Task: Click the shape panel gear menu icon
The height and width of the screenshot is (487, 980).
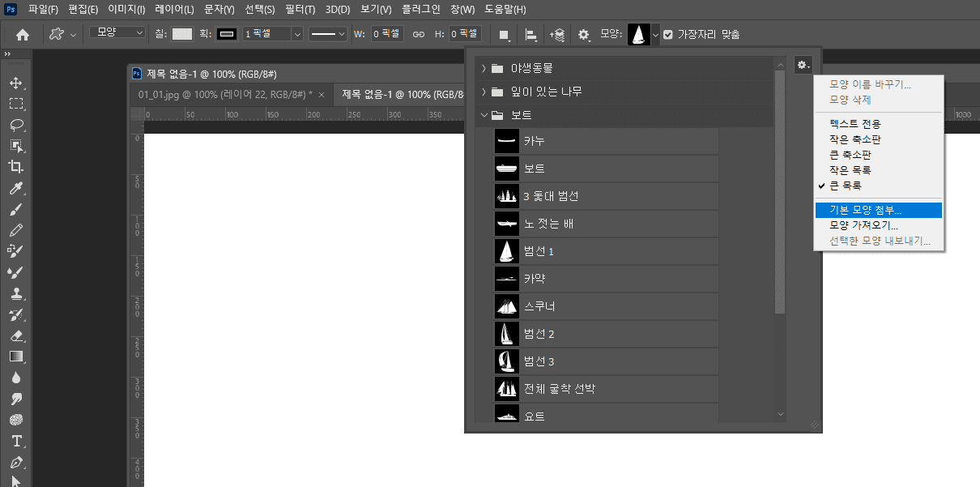Action: 803,65
